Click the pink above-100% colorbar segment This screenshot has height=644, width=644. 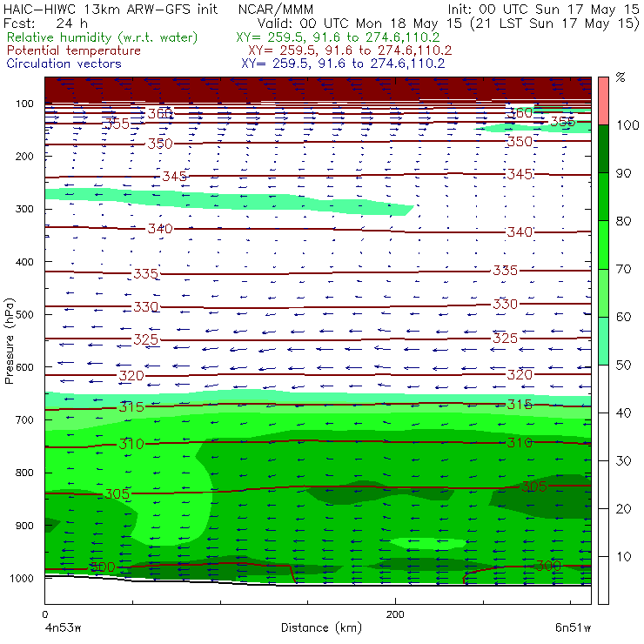[x=603, y=101]
